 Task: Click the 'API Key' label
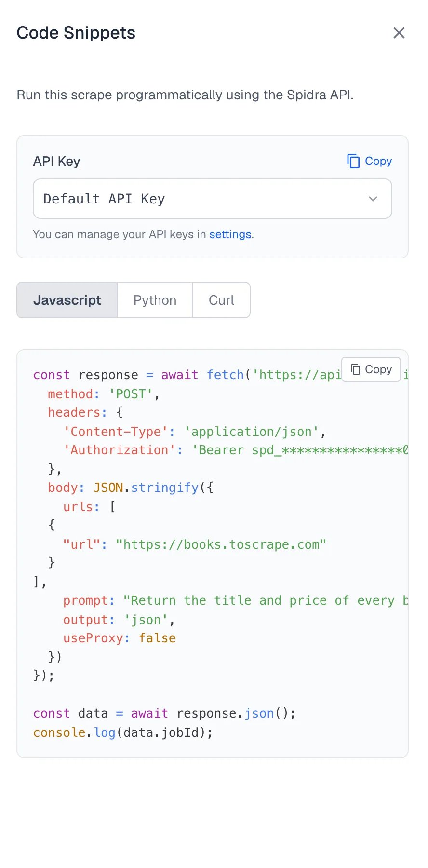tap(57, 162)
